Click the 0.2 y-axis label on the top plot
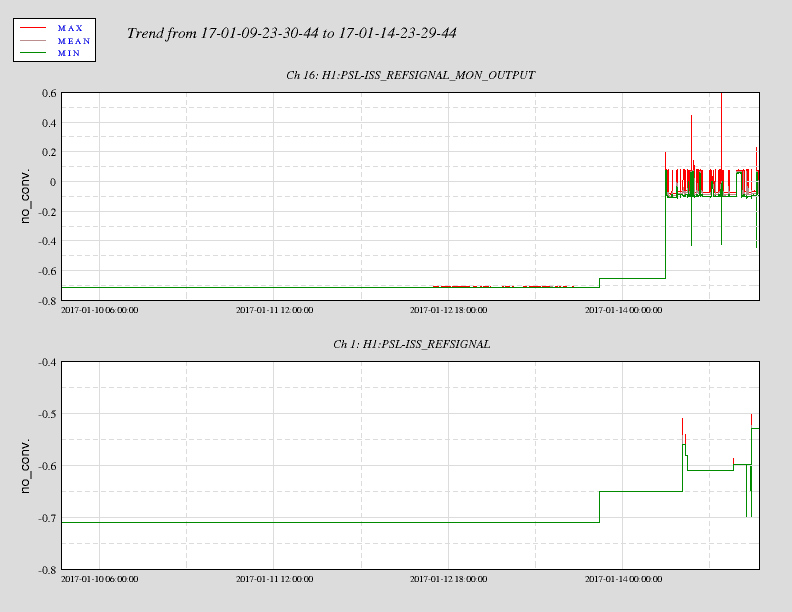 [x=50, y=152]
